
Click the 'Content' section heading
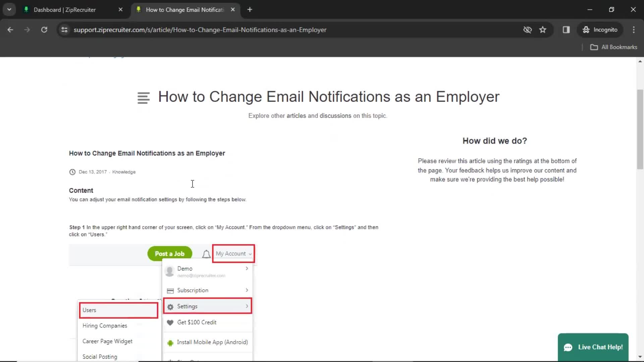pos(81,190)
